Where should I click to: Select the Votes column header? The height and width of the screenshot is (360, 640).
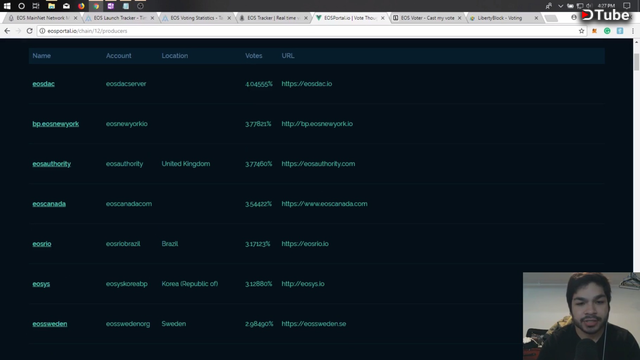[254, 56]
